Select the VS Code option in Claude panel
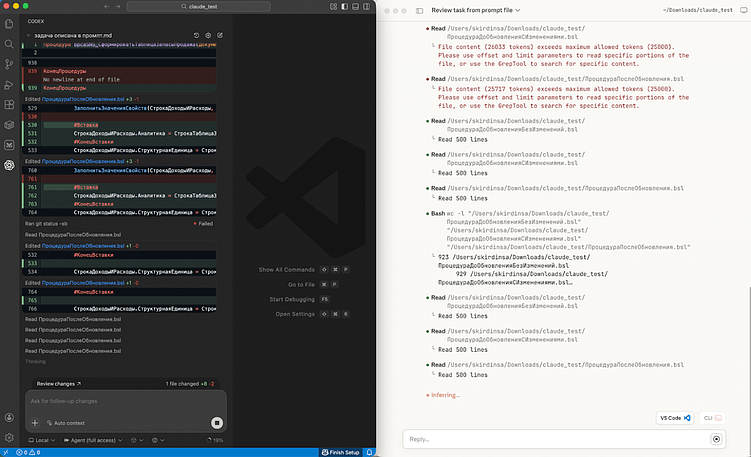Image resolution: width=751 pixels, height=457 pixels. coord(675,417)
